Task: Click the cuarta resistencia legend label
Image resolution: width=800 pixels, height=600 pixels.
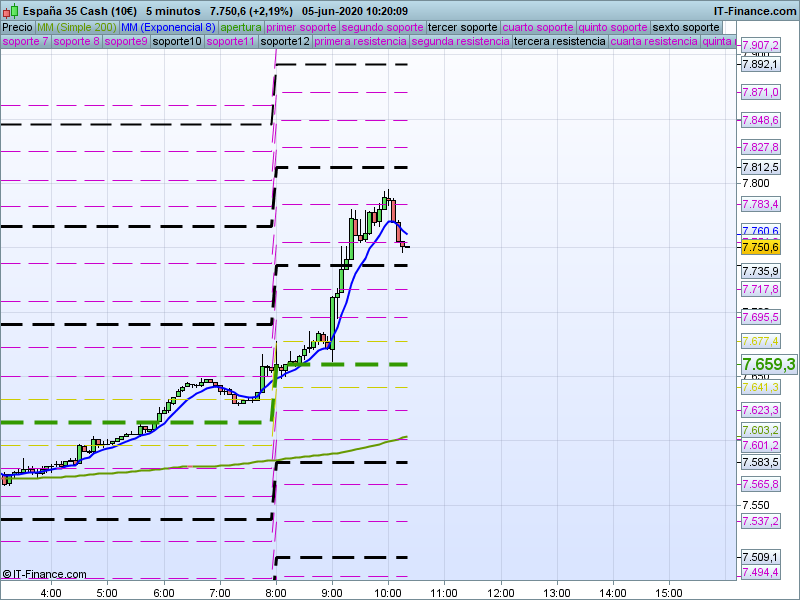Action: pos(653,42)
